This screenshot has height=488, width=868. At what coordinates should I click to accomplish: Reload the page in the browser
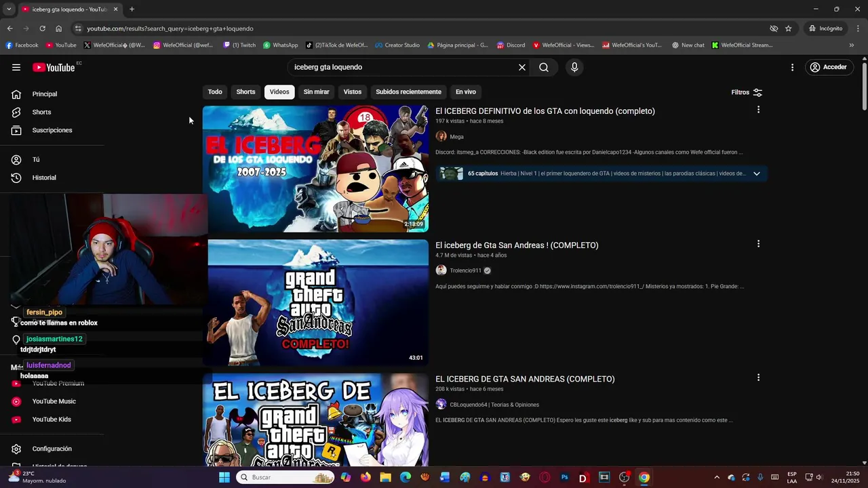(42, 28)
